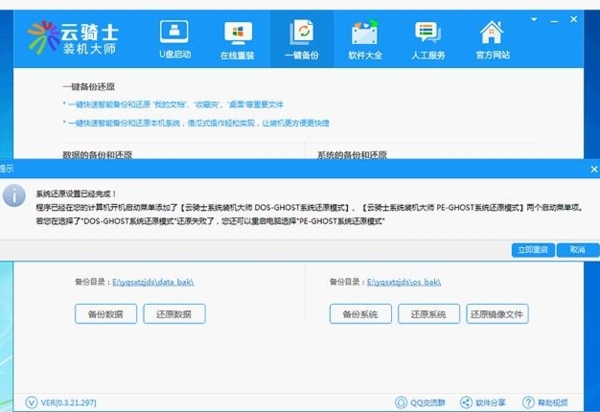
Task: Click 备份系统 button
Action: 360,314
